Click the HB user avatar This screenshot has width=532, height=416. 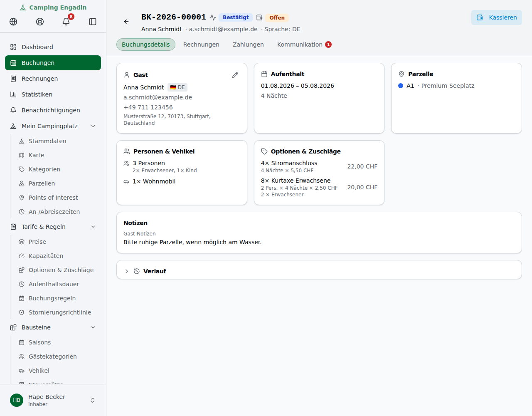pyautogui.click(x=17, y=400)
